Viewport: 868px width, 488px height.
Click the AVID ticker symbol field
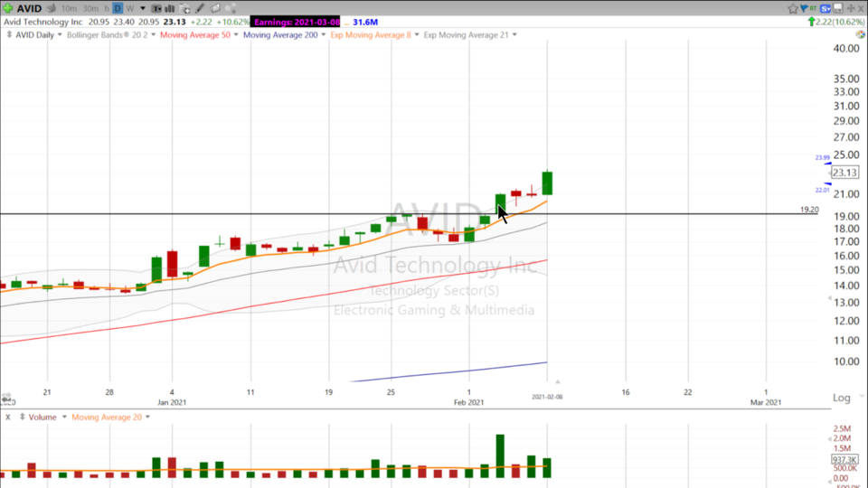[29, 8]
